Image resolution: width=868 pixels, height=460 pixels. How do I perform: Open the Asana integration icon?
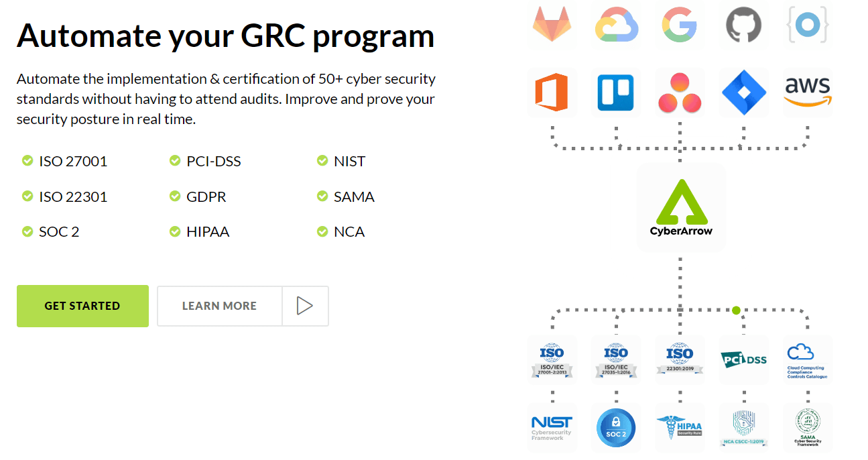[x=680, y=92]
